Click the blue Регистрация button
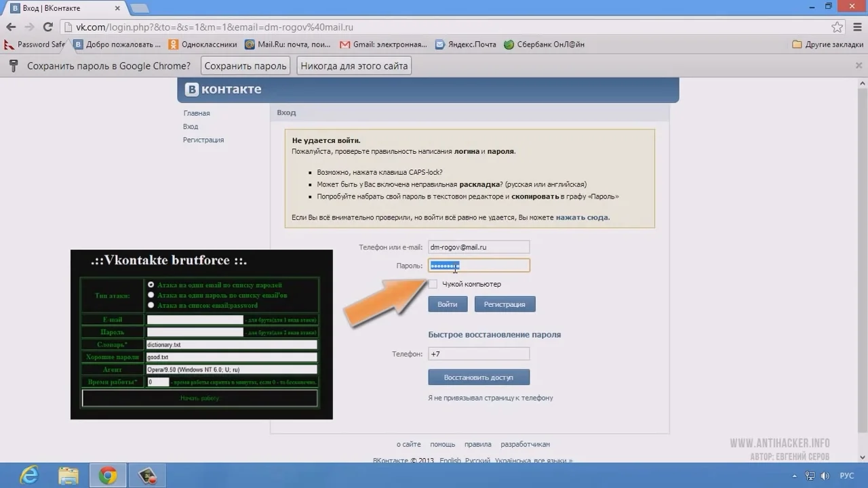 (x=505, y=304)
